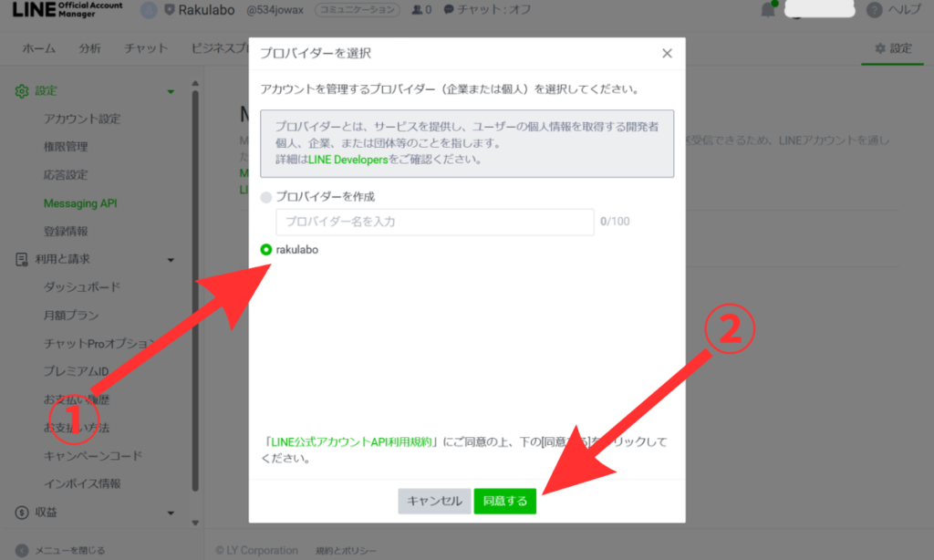Click the ヘルプ label in header
Screen dimensions: 934x560
pos(904,10)
